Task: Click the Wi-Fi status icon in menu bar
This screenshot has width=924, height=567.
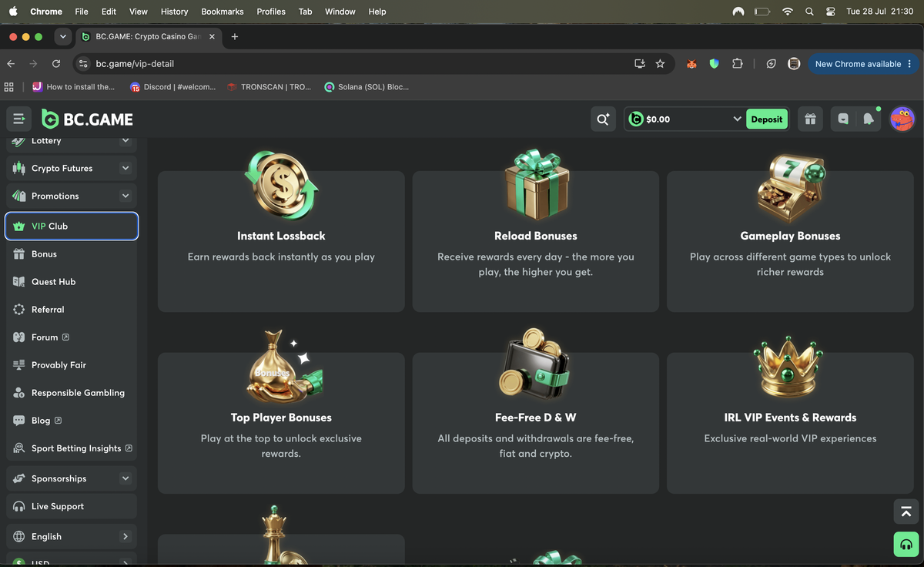Action: click(x=787, y=12)
